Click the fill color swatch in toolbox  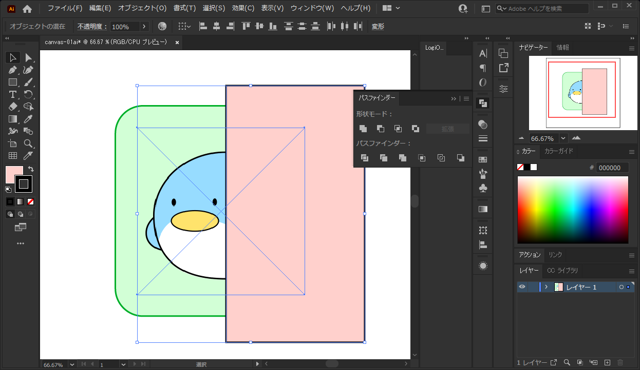(x=14, y=174)
